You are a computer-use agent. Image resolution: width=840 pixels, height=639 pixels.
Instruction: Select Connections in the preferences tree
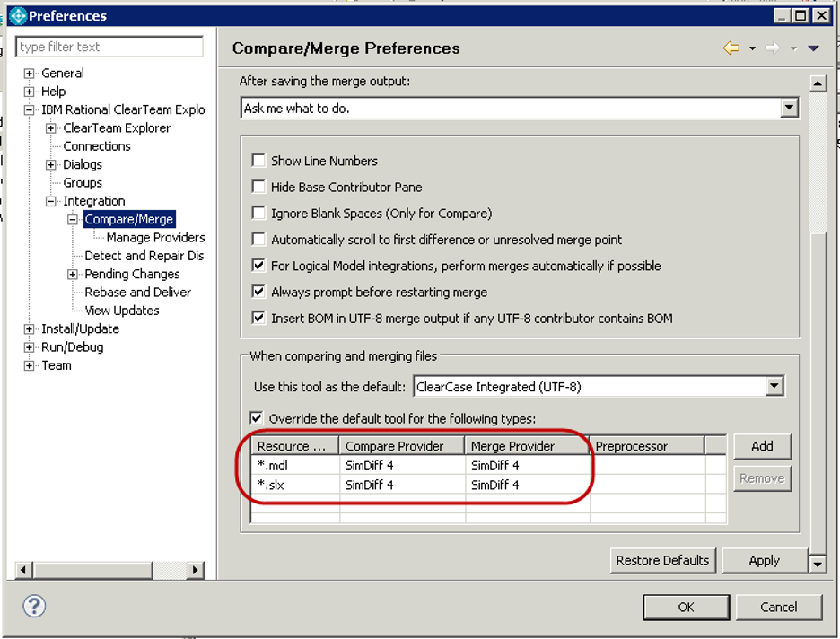coord(97,146)
